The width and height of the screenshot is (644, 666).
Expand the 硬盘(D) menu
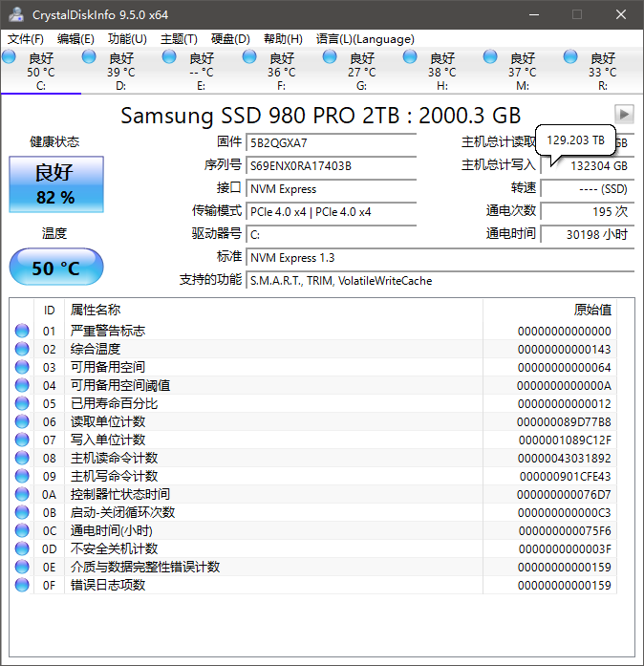[230, 39]
